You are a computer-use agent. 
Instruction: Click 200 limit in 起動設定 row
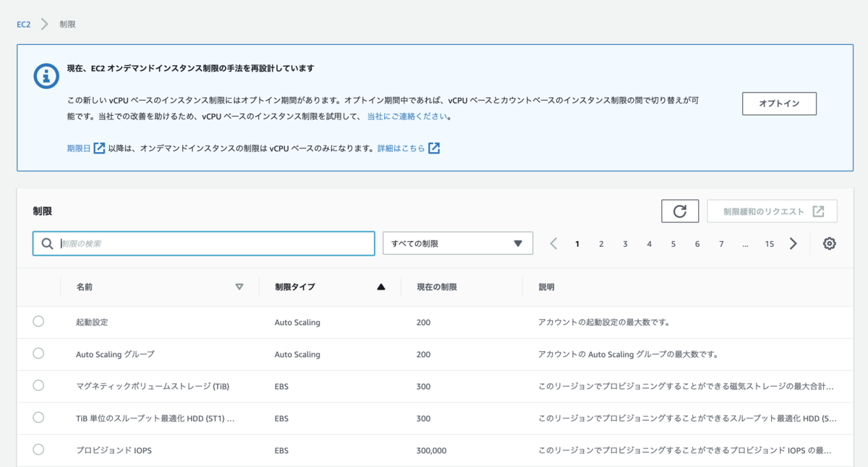[x=423, y=322]
